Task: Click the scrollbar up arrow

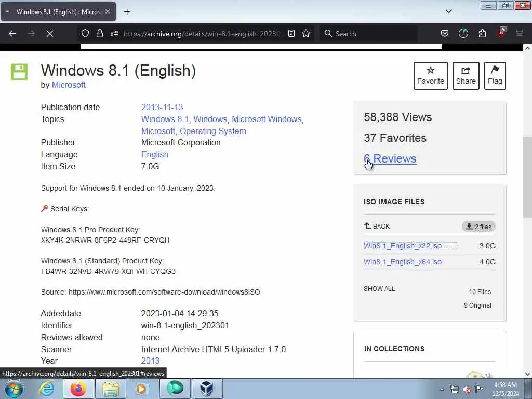Action: point(527,48)
